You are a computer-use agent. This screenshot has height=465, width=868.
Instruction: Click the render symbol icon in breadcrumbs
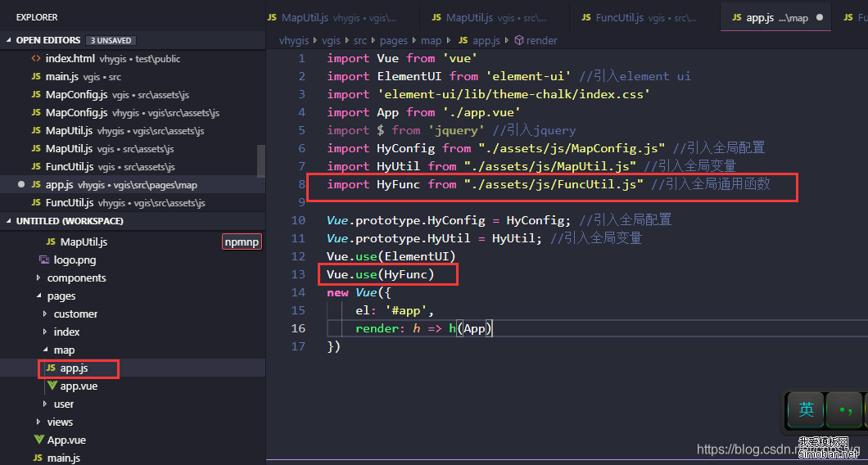tap(518, 40)
